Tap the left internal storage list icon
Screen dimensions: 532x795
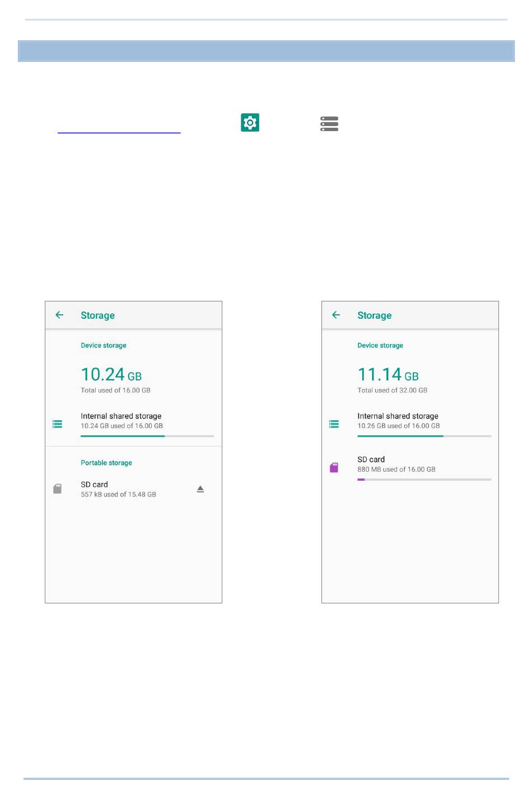coord(57,424)
